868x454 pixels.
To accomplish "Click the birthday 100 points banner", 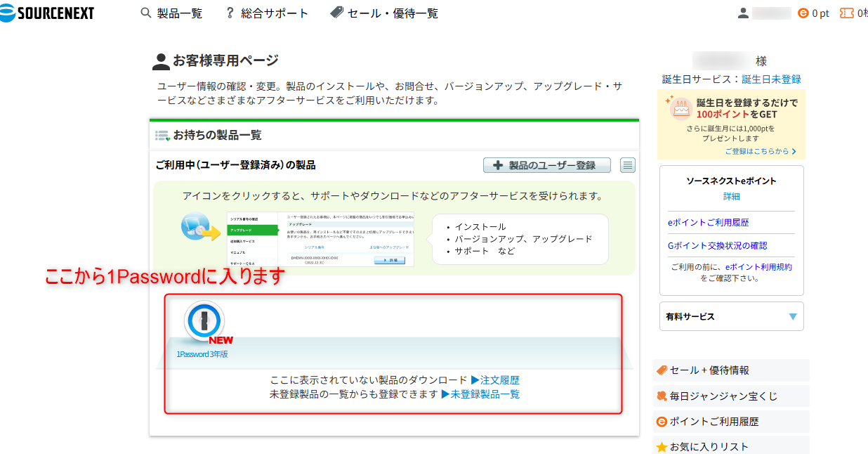I will pos(731,124).
